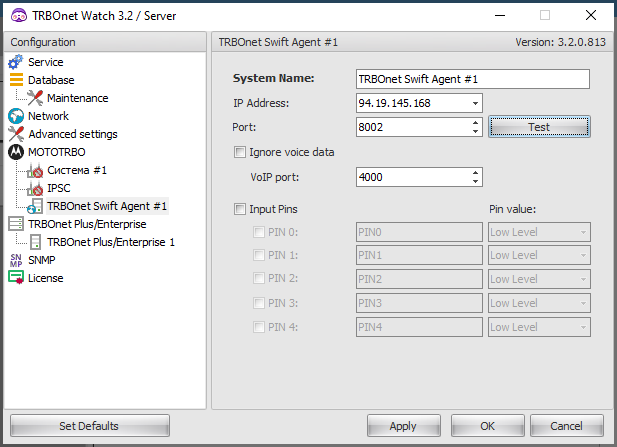Confirm with the OK button
617x447 pixels.
[x=488, y=426]
